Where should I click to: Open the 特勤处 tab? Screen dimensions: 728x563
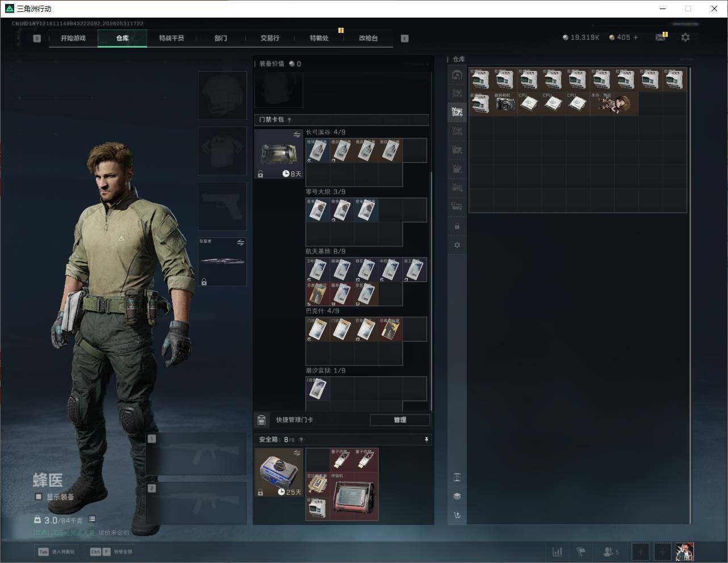(319, 38)
